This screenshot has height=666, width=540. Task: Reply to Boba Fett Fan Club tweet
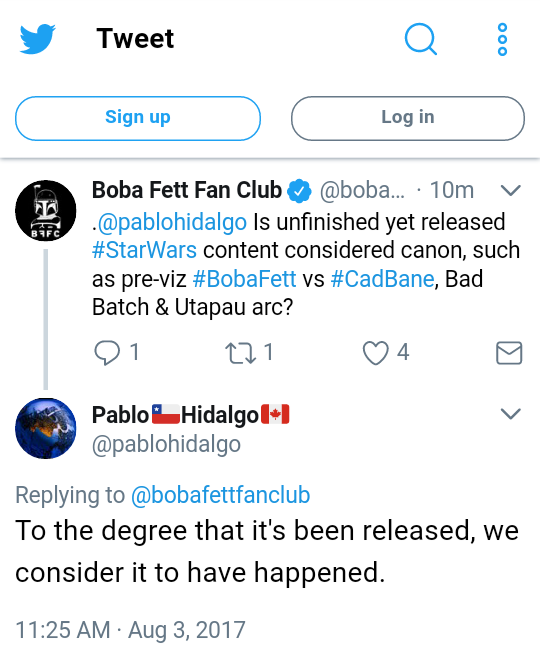(x=107, y=353)
